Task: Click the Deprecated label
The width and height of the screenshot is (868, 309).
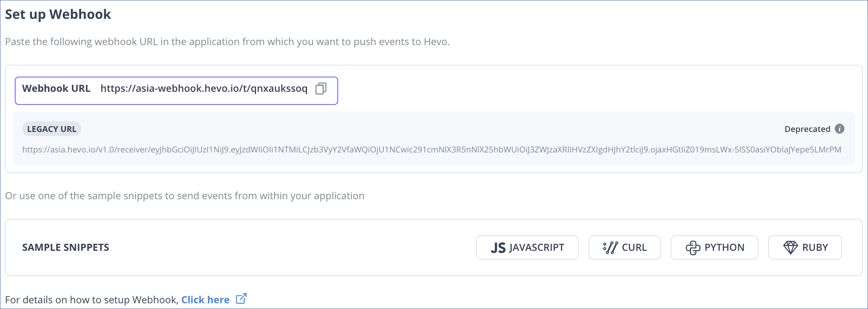Action: click(807, 129)
